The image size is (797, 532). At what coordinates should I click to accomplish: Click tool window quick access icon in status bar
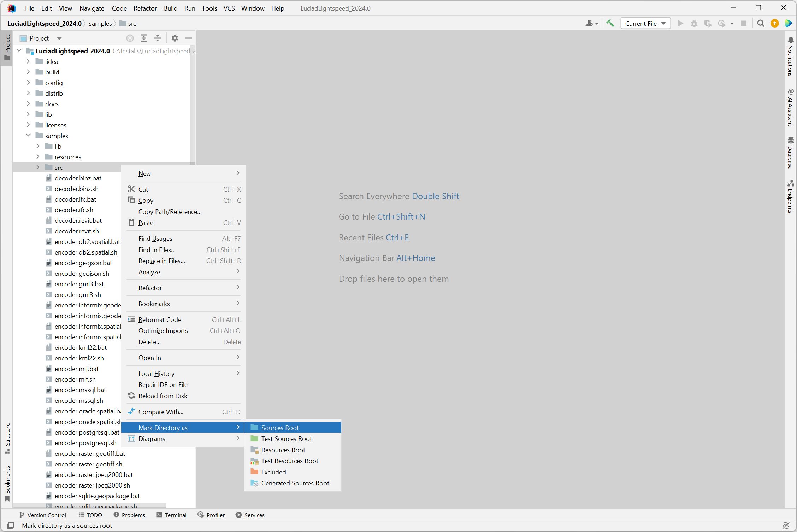coord(11,525)
